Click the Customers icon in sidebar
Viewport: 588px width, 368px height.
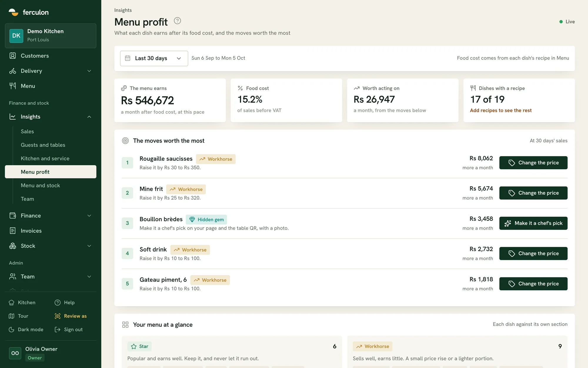point(13,56)
